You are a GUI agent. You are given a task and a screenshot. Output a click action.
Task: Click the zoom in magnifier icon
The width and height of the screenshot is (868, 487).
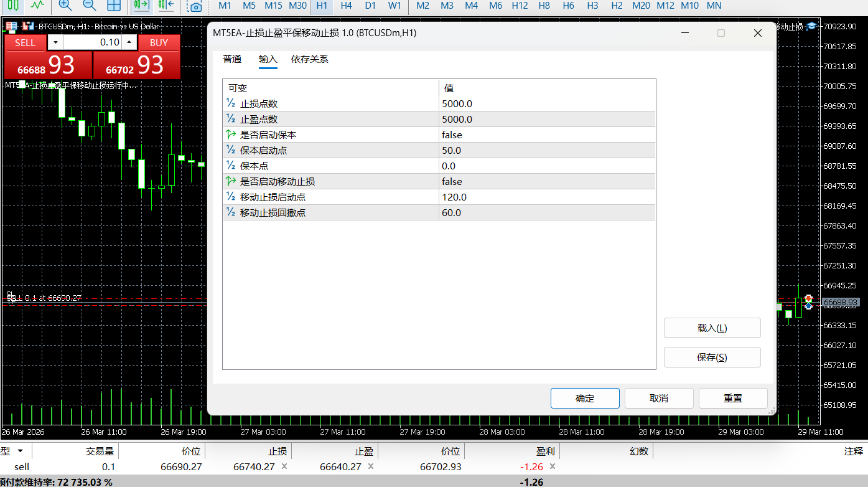[65, 6]
